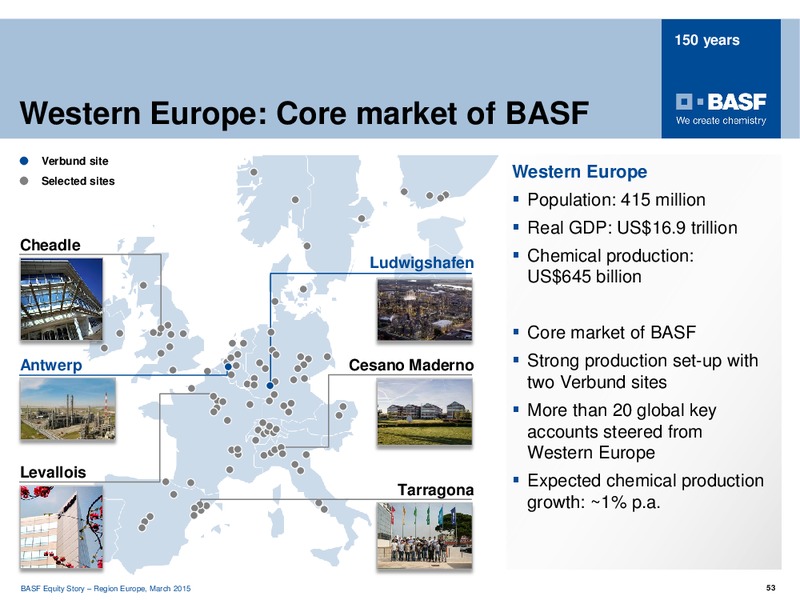The width and height of the screenshot is (800, 600).
Task: Click 'More than 20 global key accounts' bullet
Action: coord(621,431)
